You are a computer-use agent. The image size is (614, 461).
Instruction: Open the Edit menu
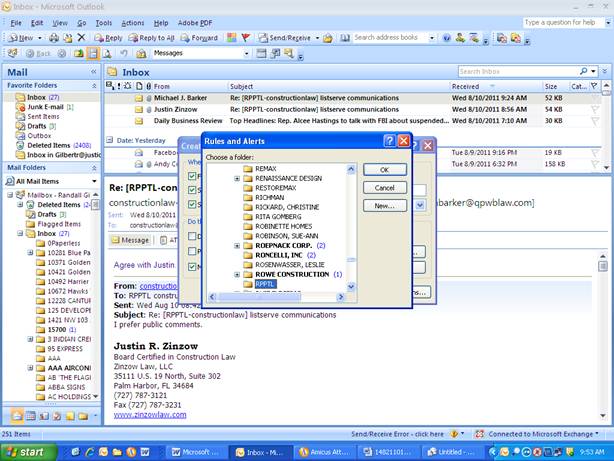[37, 23]
